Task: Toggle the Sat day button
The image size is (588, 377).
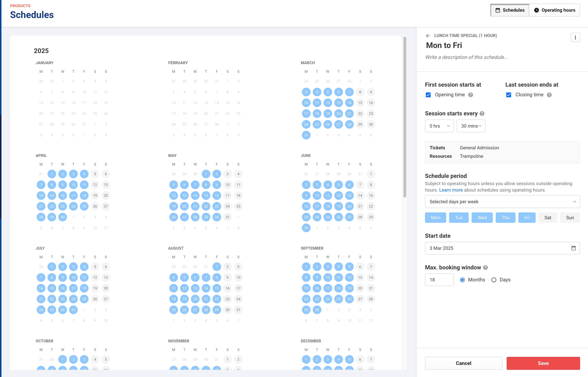Action: pyautogui.click(x=548, y=218)
